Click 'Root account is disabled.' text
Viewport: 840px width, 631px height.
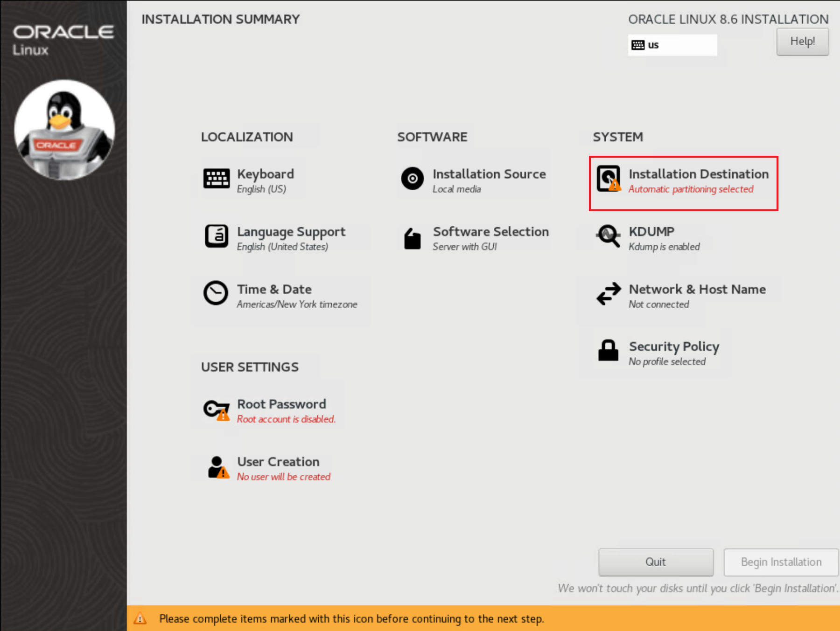[286, 419]
